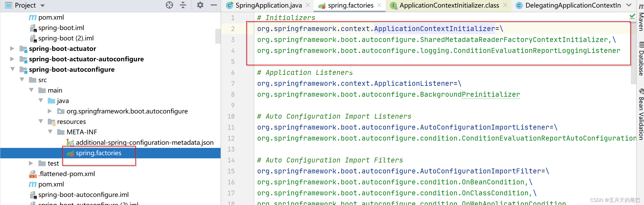Hide the Project panel with minus icon
644x205 pixels.
[x=214, y=5]
